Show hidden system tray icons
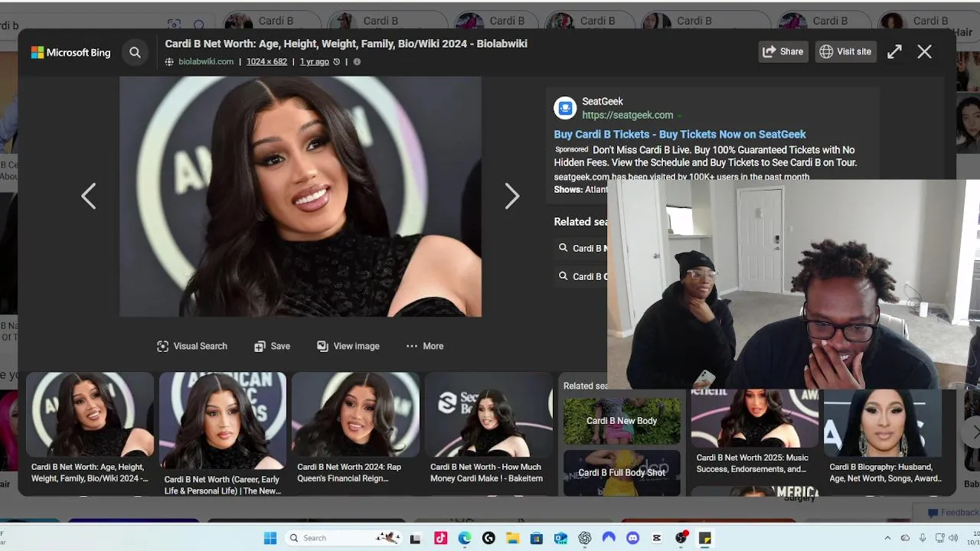The image size is (980, 551). 887,538
